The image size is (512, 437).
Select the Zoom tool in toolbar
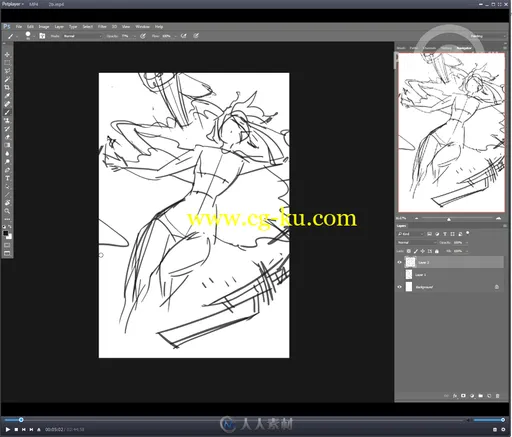pos(7,211)
